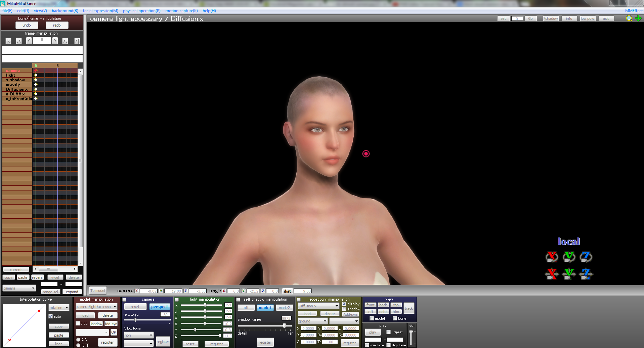Enable the accessory shadow checkbox

click(344, 309)
